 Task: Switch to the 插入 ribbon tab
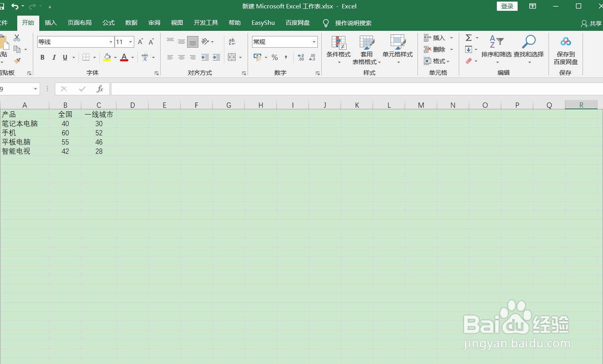51,22
